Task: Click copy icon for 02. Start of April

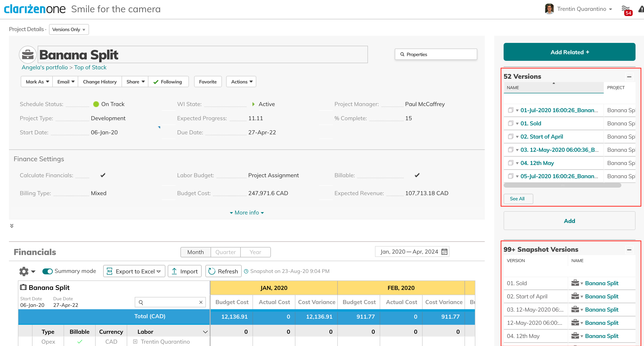Action: coord(510,137)
